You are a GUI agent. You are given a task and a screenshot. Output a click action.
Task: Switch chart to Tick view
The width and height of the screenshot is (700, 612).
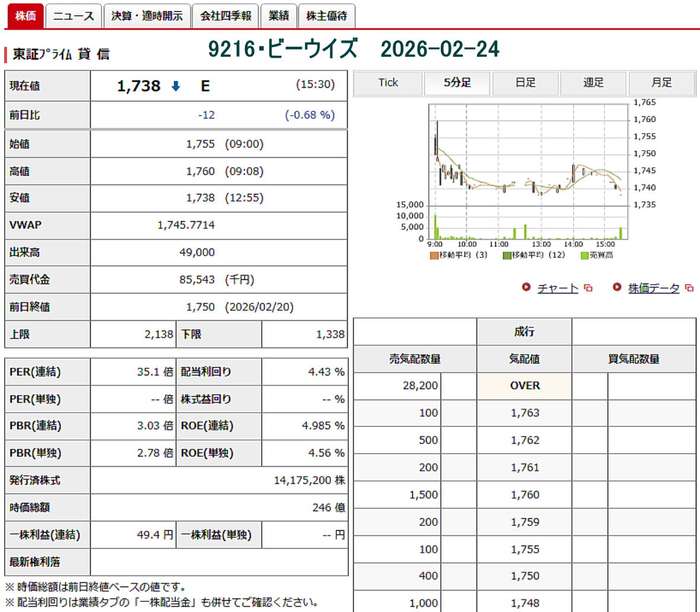pyautogui.click(x=388, y=83)
